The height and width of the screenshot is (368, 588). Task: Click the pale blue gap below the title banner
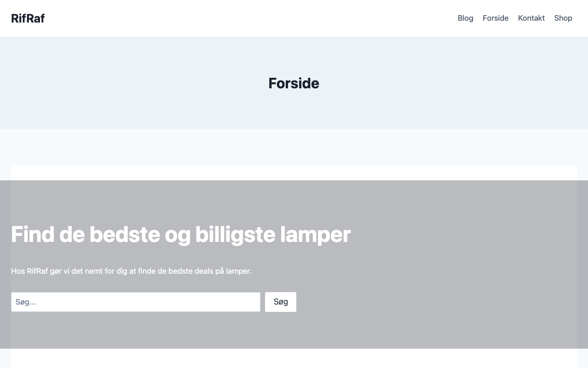[294, 147]
